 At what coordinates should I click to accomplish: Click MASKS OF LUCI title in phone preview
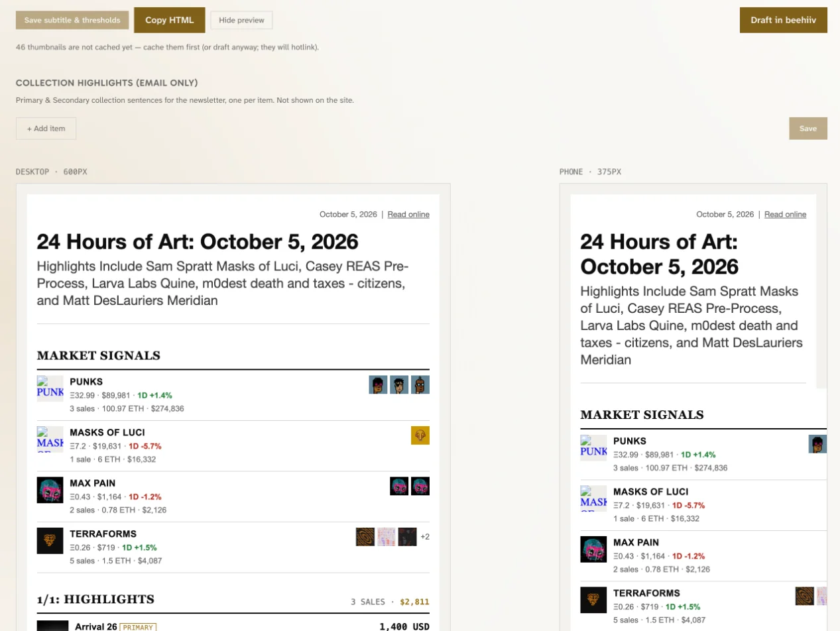coord(650,492)
